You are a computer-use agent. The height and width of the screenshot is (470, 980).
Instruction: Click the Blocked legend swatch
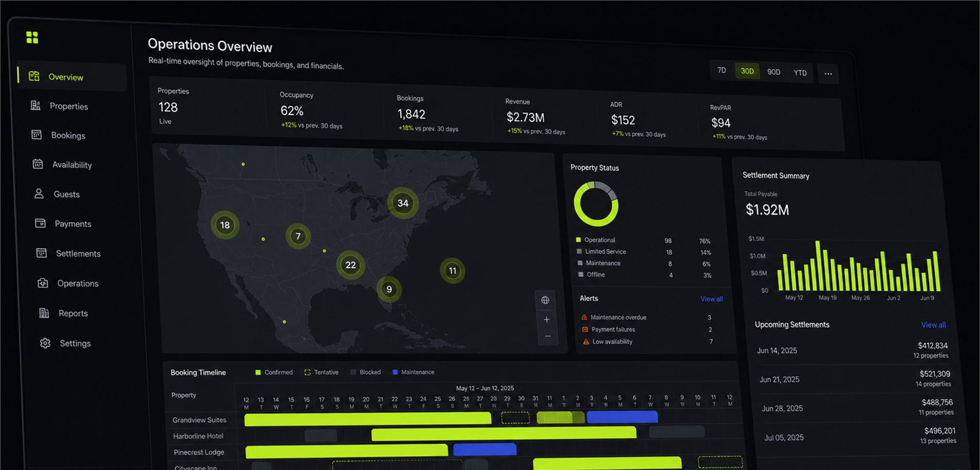[353, 372]
